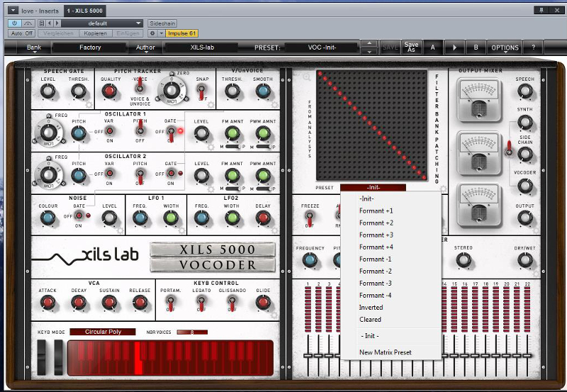Open Filter Bank Patching gear settings

pos(442,189)
